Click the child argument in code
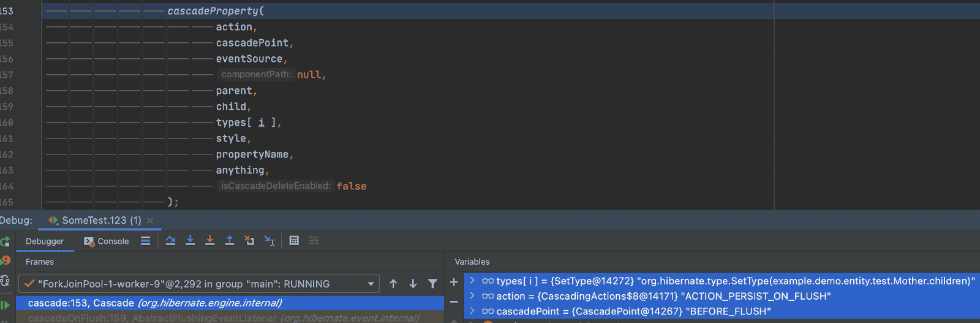 231,107
